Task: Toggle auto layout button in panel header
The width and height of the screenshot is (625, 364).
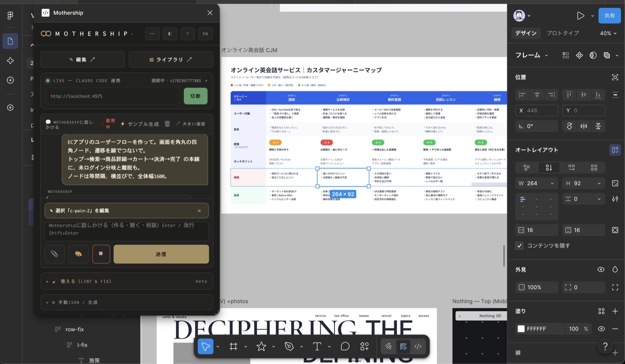Action: point(615,150)
